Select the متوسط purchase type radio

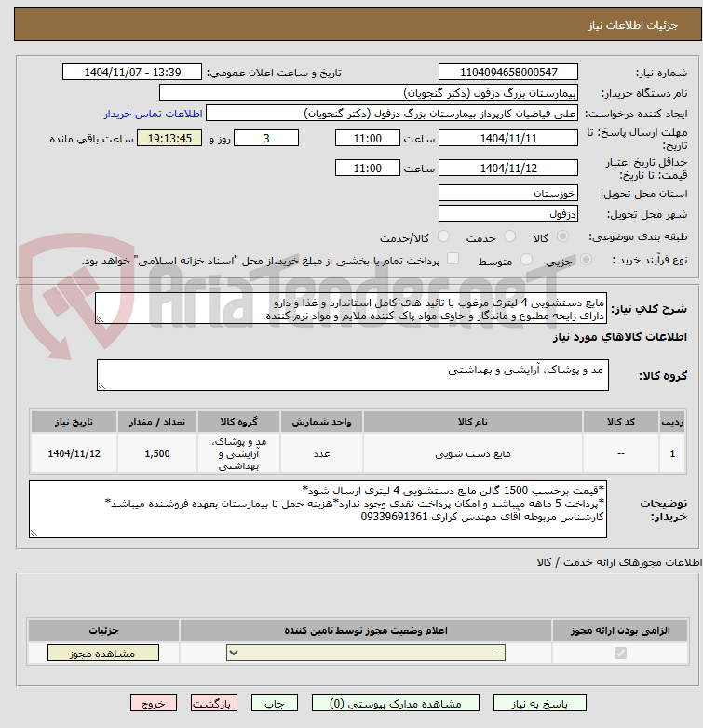pyautogui.click(x=526, y=260)
